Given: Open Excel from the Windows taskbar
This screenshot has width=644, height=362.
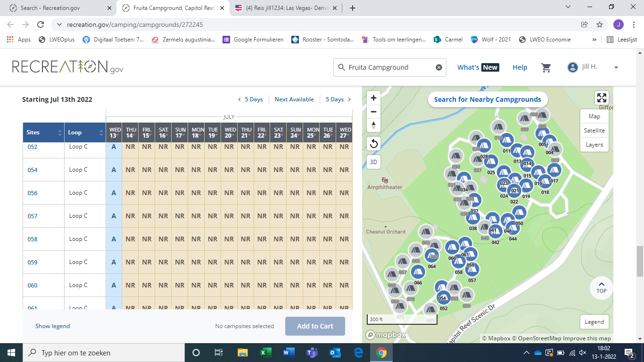Looking at the screenshot, I should (265, 353).
